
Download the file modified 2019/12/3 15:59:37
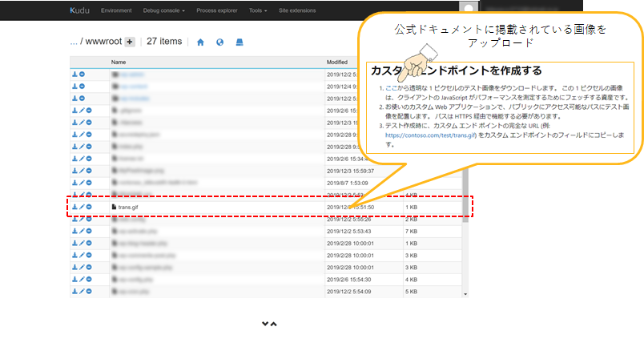(x=74, y=171)
